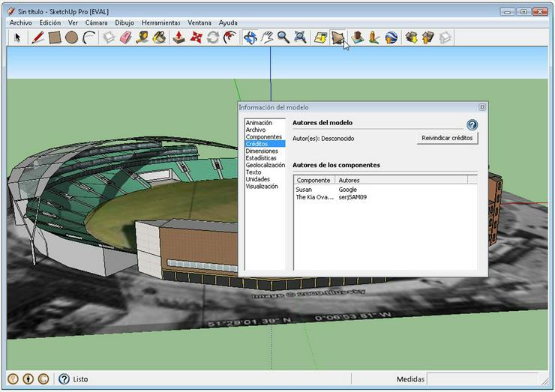Open the Ver menu
Image resolution: width=555 pixels, height=392 pixels.
pos(73,22)
